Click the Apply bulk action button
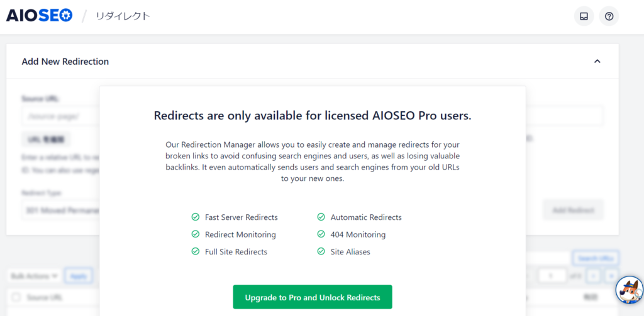 79,276
